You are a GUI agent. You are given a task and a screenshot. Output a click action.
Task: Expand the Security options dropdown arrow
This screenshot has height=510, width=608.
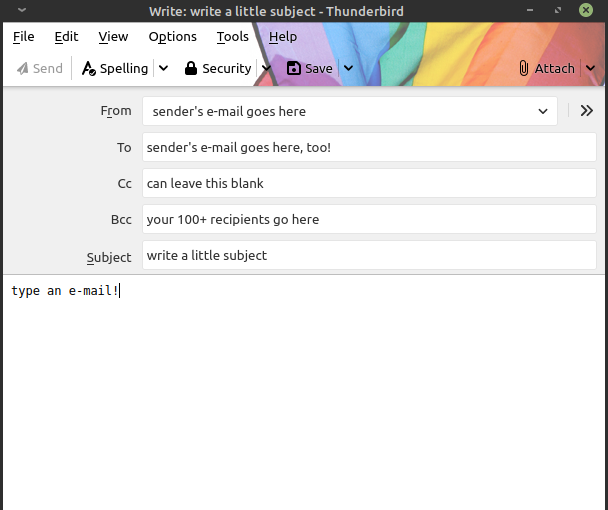point(266,69)
